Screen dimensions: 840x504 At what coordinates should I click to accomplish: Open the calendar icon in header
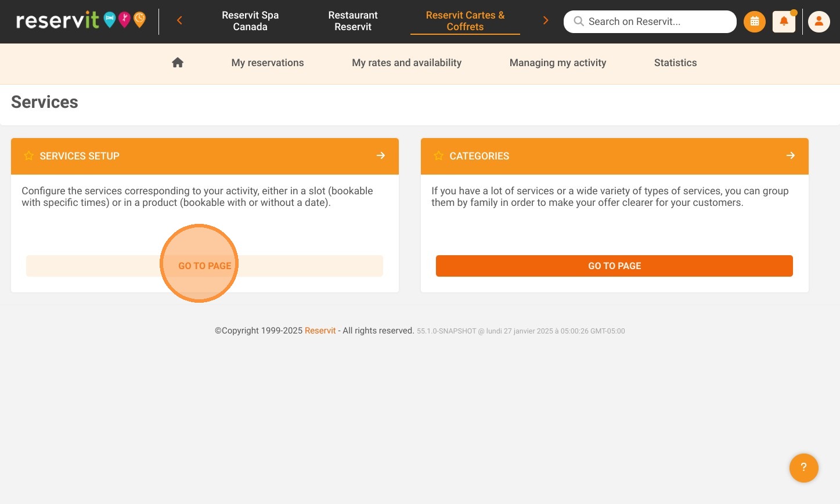tap(755, 21)
